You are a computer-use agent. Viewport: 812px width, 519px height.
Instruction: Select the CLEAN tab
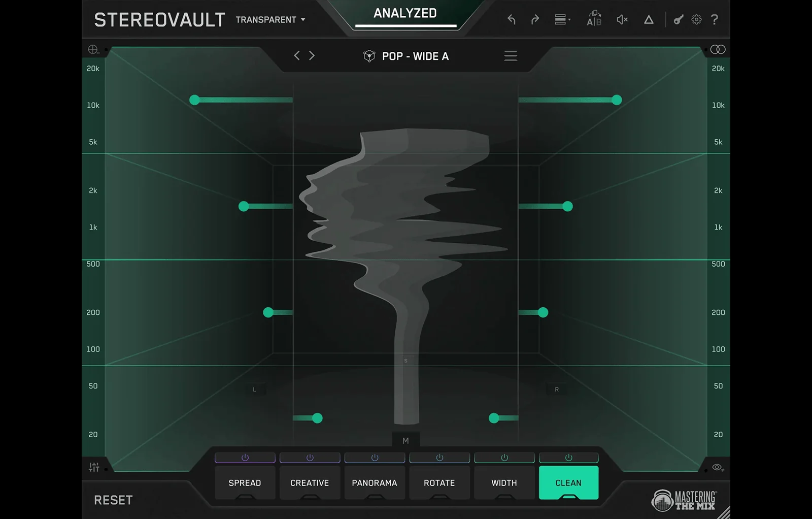(x=569, y=482)
